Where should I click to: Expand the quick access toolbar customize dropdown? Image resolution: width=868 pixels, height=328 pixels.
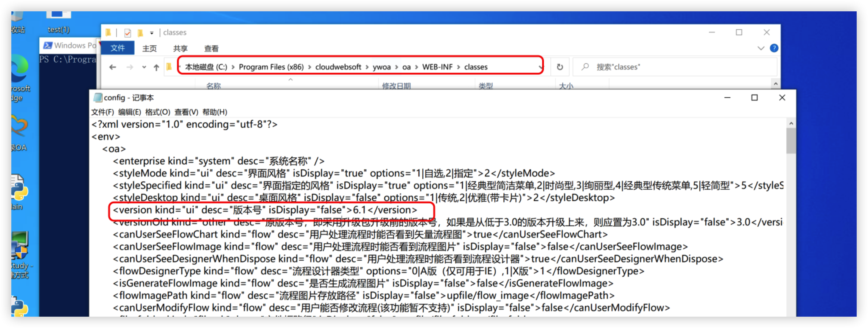(x=152, y=33)
